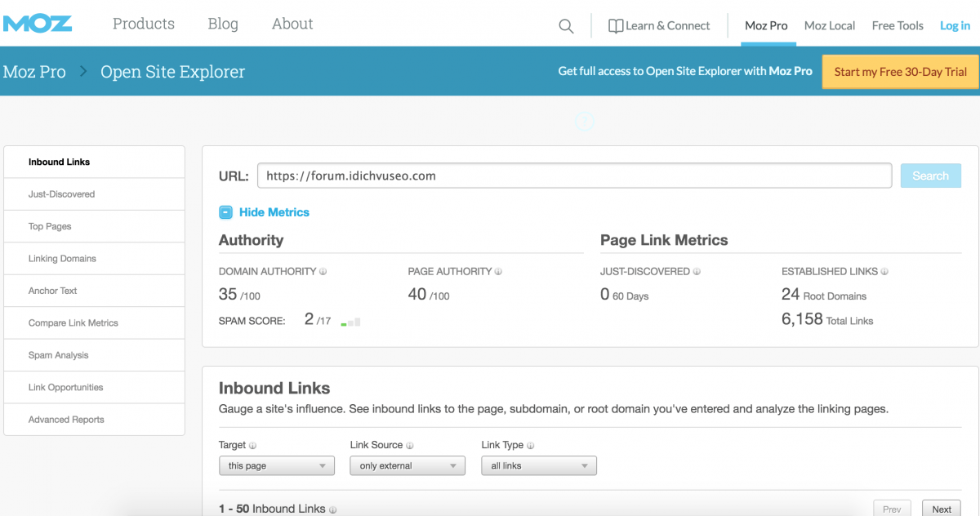Click the Hide Metrics link
The image size is (980, 516).
tap(274, 212)
